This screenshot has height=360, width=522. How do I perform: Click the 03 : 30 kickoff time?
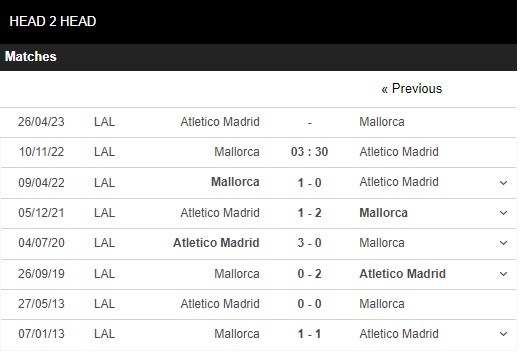pos(309,152)
